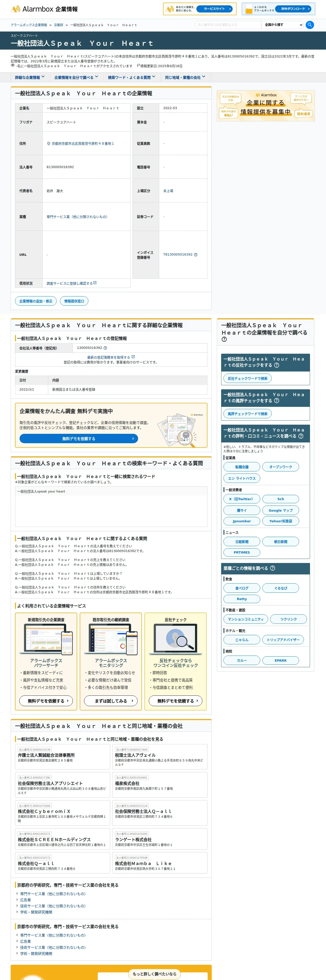
Task: Open the 弁護士法人賢誠総合法律事務所 company card
Action: [62, 757]
